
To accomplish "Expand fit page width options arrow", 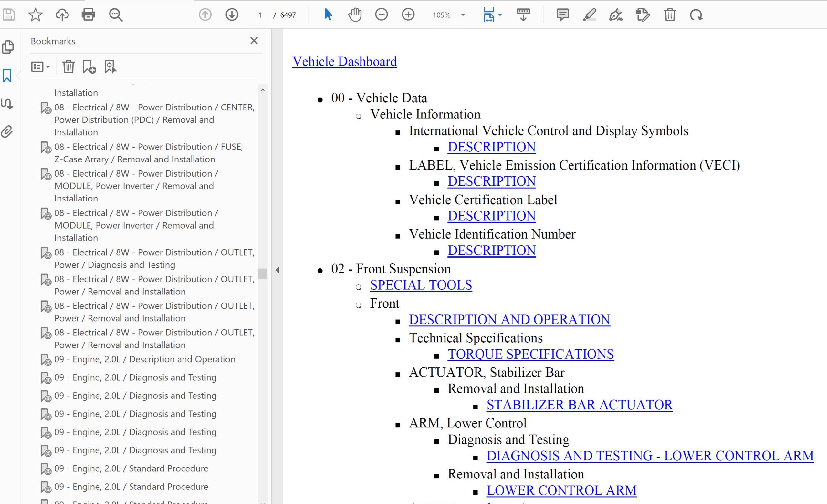I will 500,15.
